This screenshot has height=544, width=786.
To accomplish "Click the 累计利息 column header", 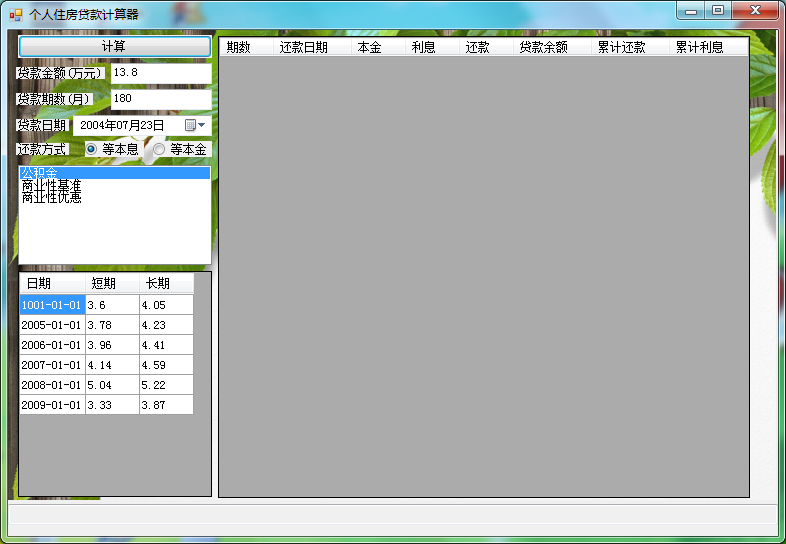I will (709, 47).
